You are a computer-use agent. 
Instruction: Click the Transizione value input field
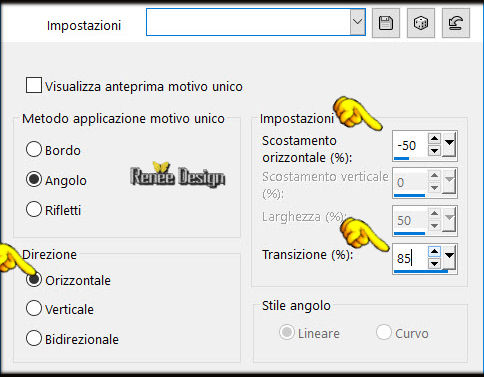tap(411, 258)
